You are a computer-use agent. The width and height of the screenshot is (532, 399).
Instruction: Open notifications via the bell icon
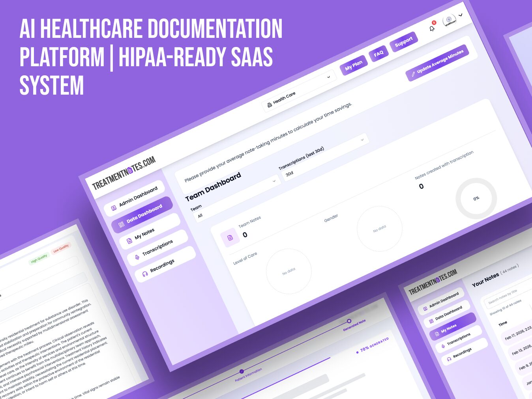click(432, 28)
